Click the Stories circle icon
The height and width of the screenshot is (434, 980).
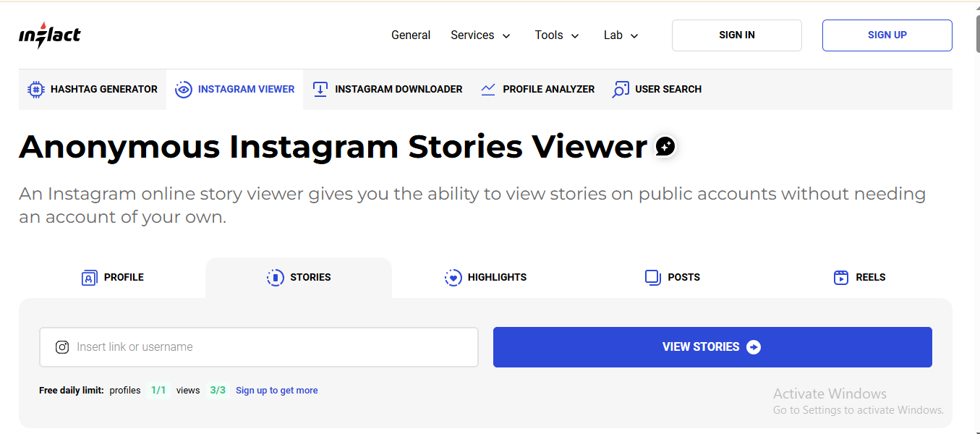(276, 277)
